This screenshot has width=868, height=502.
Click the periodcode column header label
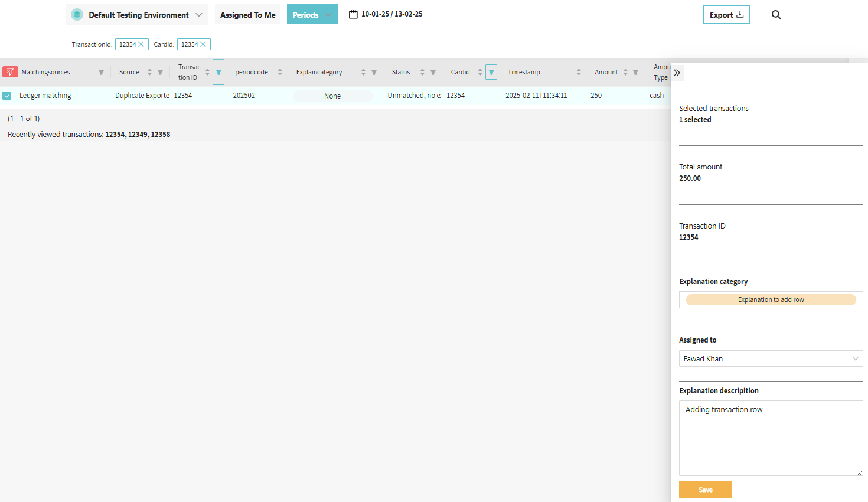(x=252, y=72)
